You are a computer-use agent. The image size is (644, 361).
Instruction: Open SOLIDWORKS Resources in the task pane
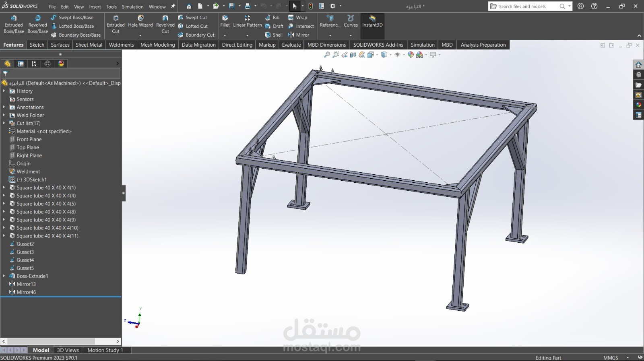[638, 64]
